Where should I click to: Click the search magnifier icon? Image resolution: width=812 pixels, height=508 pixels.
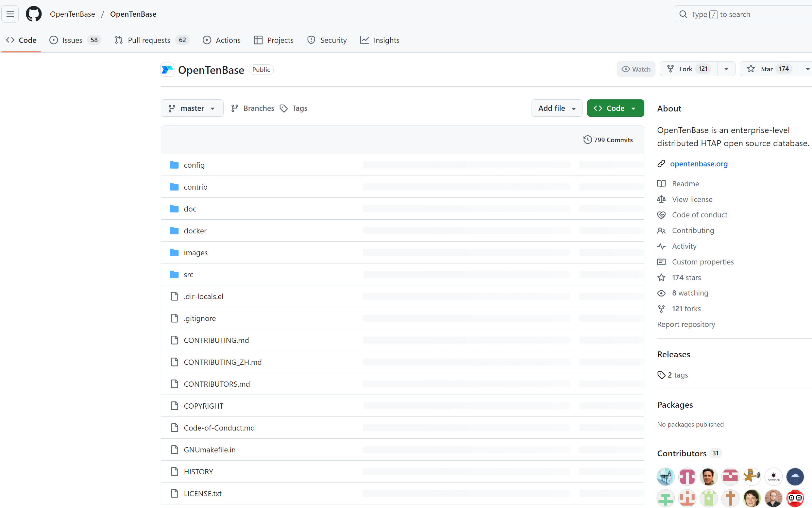pos(683,14)
